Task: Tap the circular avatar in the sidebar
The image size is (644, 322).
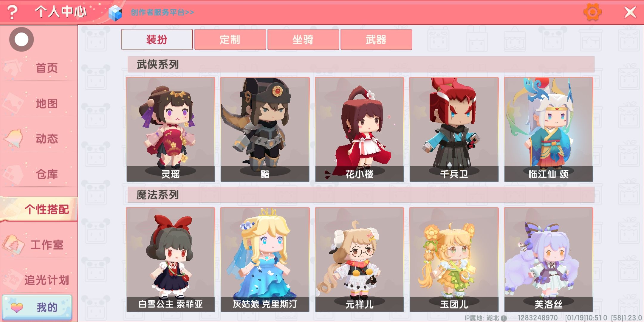Action: tap(21, 39)
